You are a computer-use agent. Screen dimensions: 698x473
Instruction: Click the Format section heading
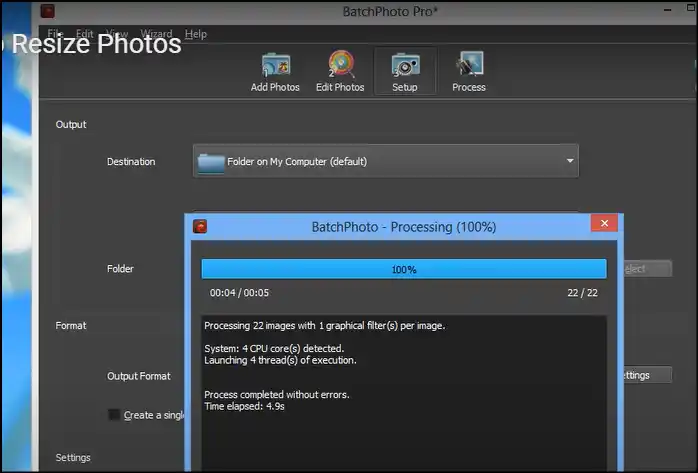pyautogui.click(x=71, y=326)
